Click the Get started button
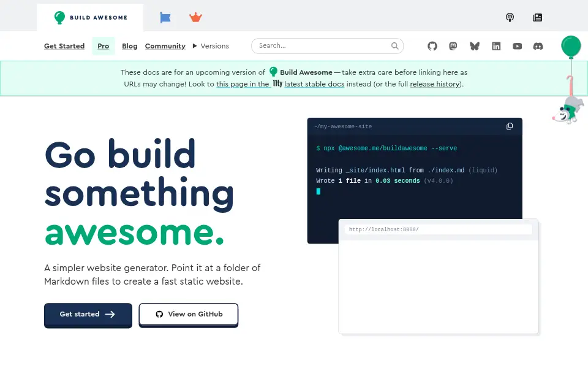Screen dimensions: 588x368 tap(88, 315)
